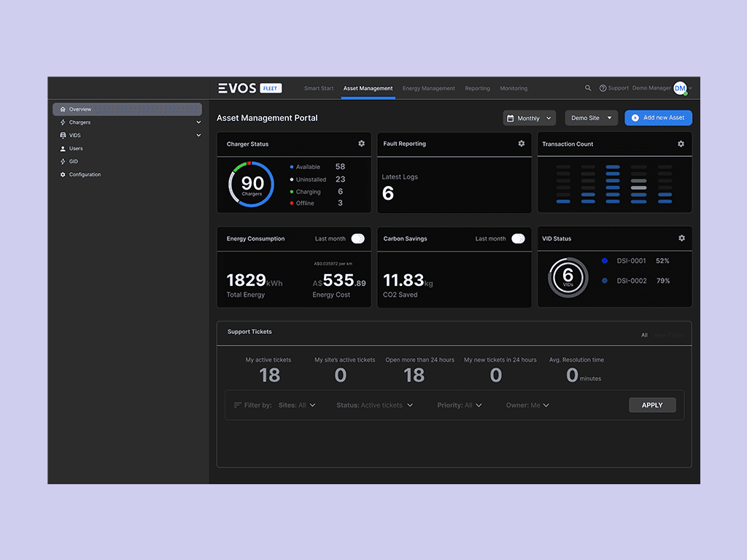The width and height of the screenshot is (747, 560).
Task: Click the search magnifier icon
Action: (588, 87)
